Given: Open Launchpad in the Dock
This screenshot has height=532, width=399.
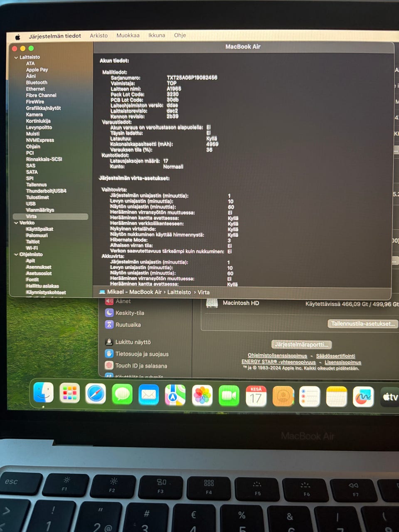Looking at the screenshot, I should click(x=70, y=393).
